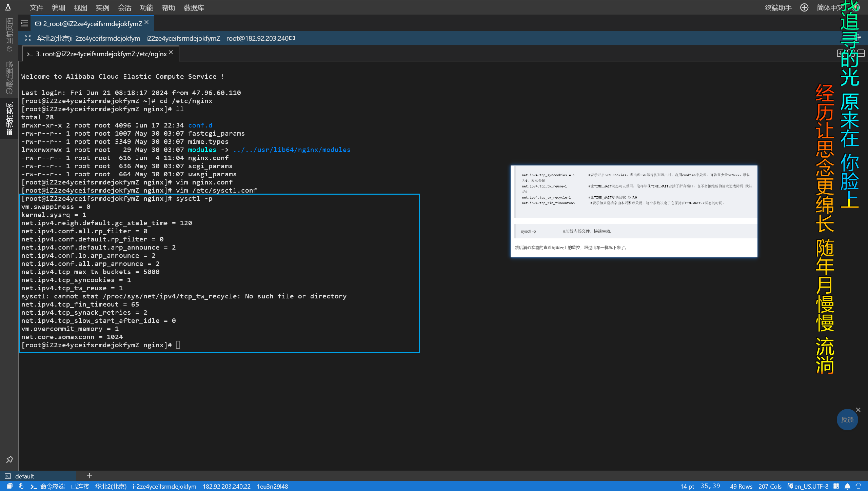Click the 207 Cols indicator
Image resolution: width=868 pixels, height=491 pixels.
pos(770,486)
